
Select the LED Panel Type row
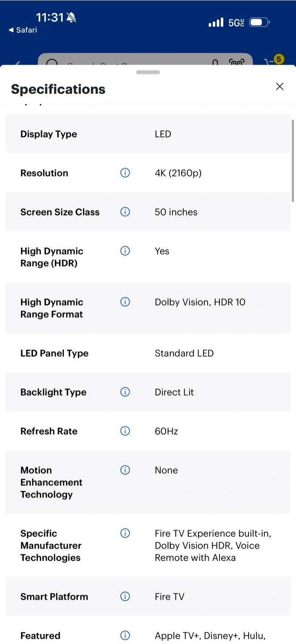pos(148,353)
